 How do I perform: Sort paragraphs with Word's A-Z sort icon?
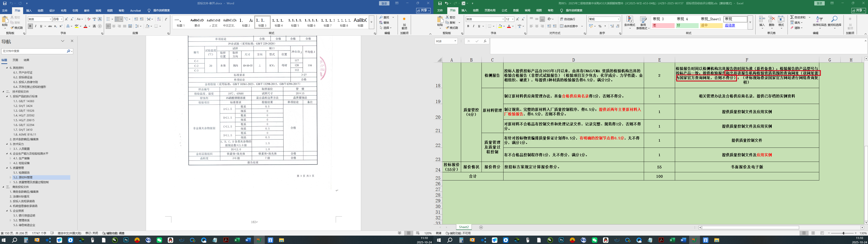coord(159,19)
